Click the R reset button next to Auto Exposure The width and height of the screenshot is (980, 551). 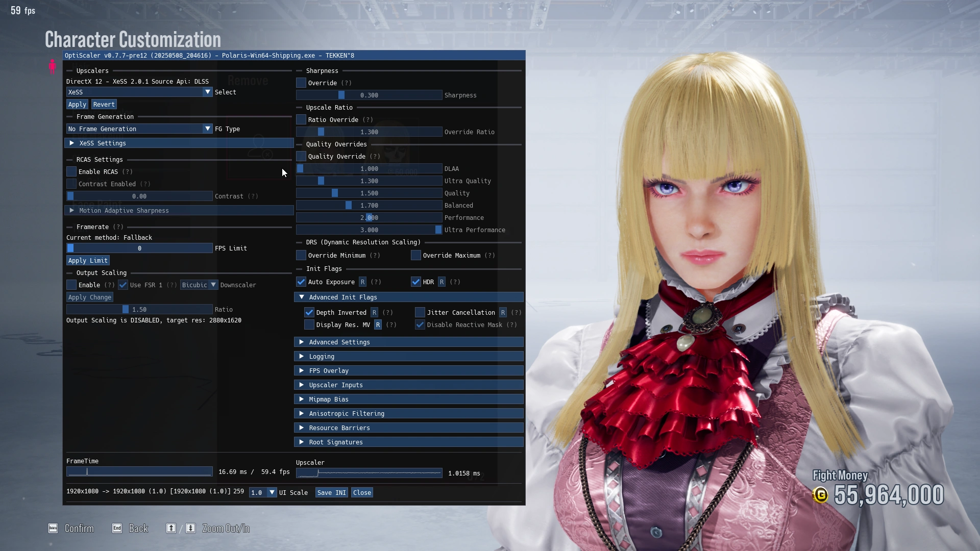(x=363, y=282)
